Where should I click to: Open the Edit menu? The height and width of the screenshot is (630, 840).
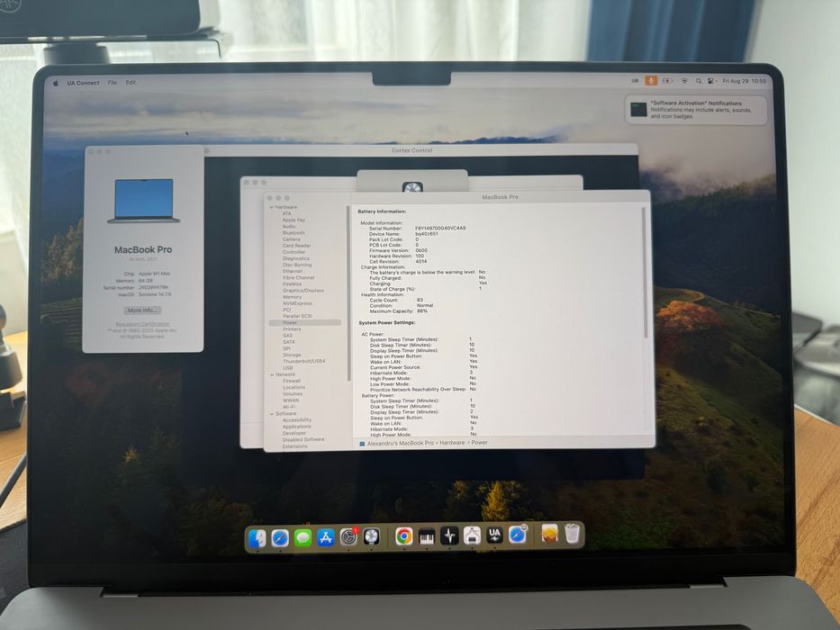click(x=131, y=83)
